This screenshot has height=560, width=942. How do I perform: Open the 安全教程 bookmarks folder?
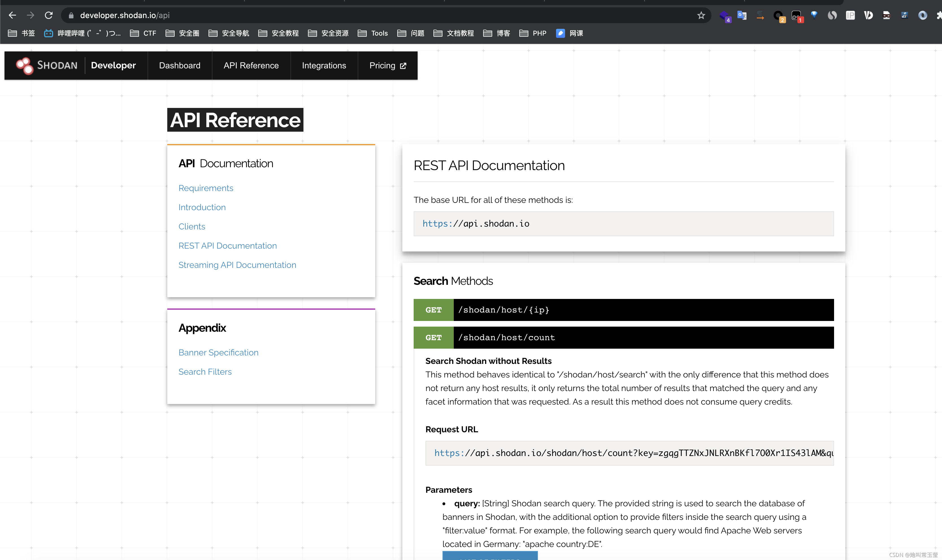279,33
